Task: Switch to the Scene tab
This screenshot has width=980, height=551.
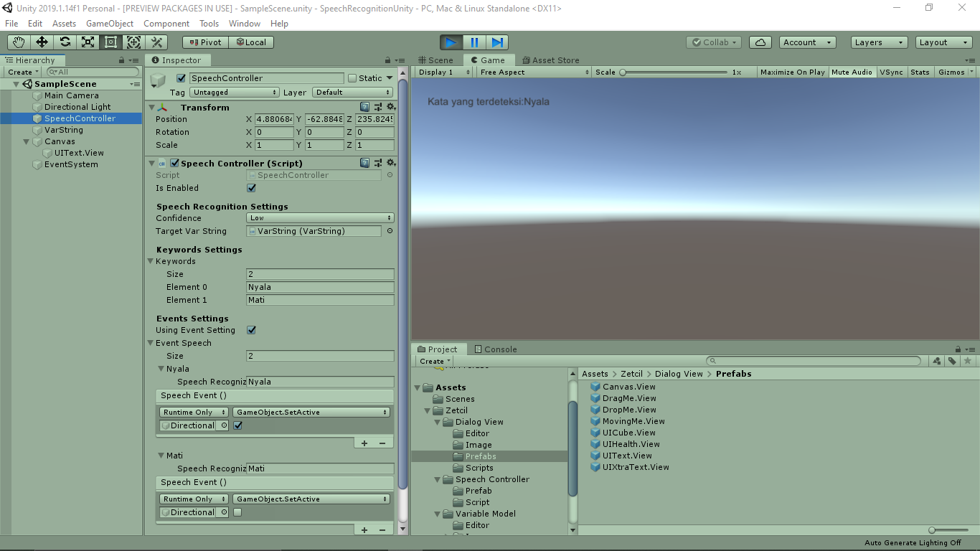Action: coord(437,60)
